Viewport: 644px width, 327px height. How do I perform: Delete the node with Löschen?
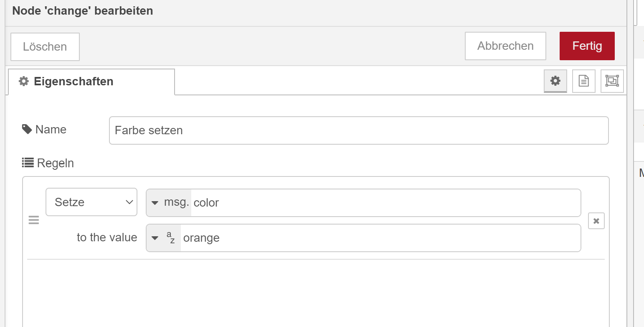(45, 47)
